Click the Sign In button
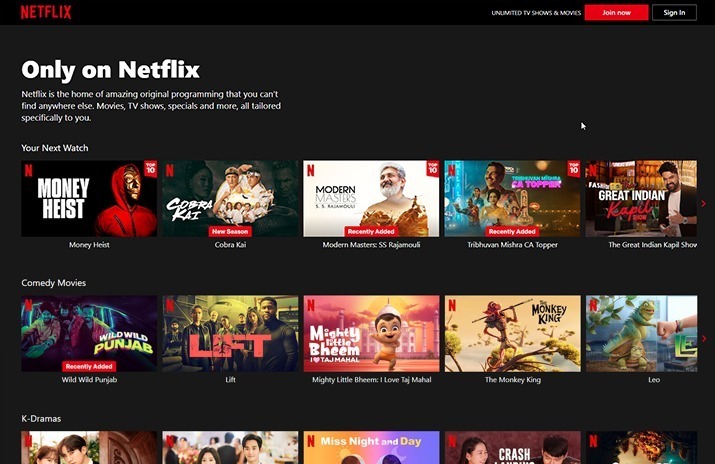The height and width of the screenshot is (464, 715). pyautogui.click(x=674, y=12)
